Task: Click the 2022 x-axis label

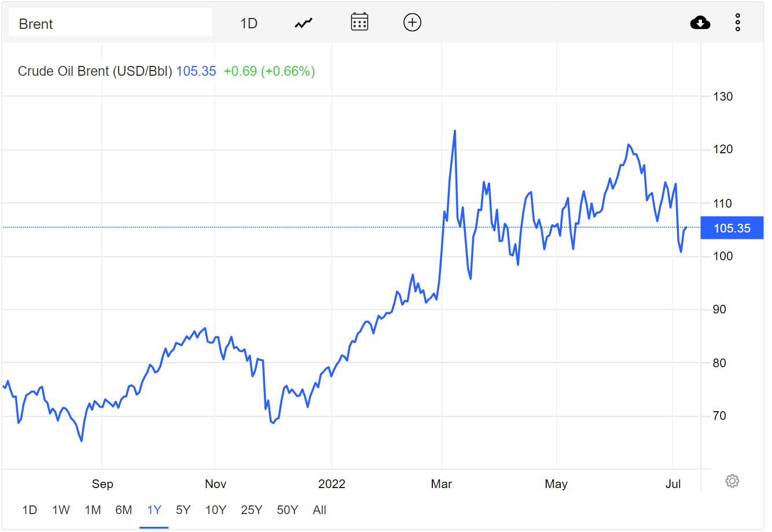Action: tap(332, 484)
